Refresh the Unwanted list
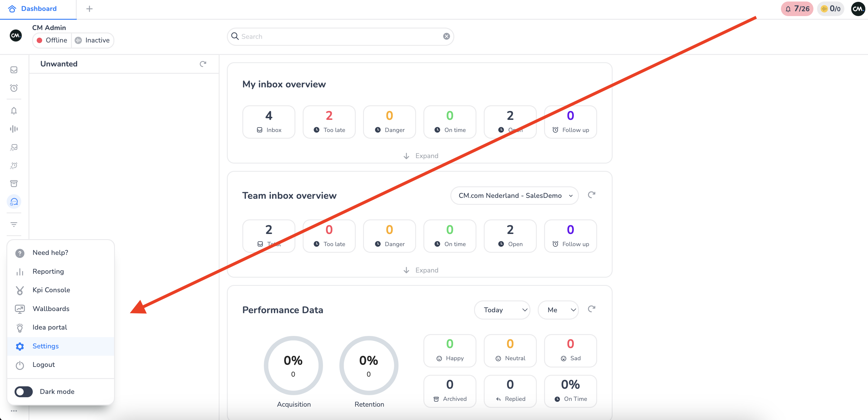 [x=203, y=64]
